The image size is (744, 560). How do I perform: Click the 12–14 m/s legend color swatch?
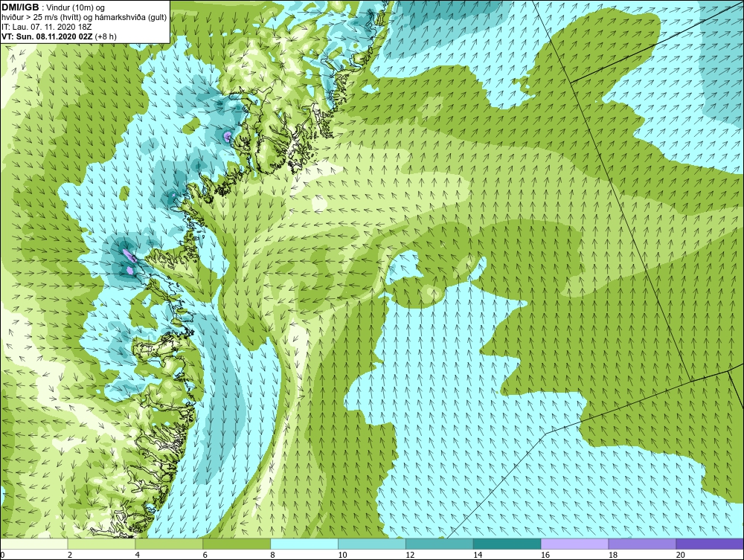pyautogui.click(x=440, y=544)
